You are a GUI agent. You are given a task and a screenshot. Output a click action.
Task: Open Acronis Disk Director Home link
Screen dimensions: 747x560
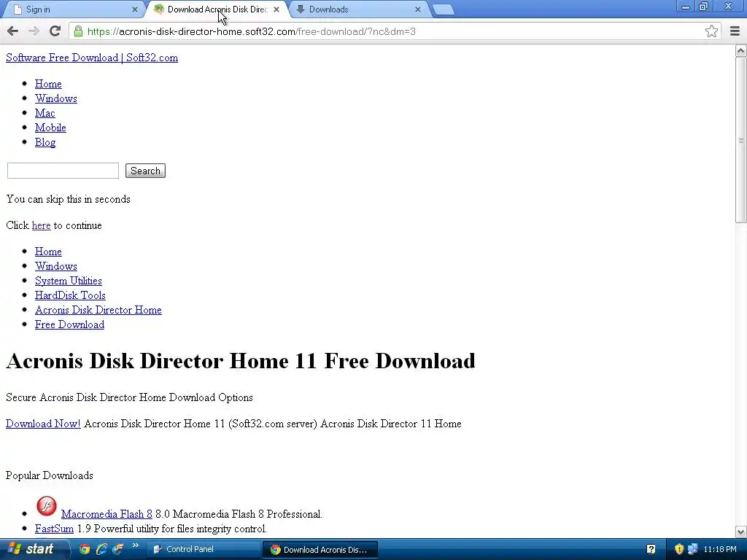98,310
